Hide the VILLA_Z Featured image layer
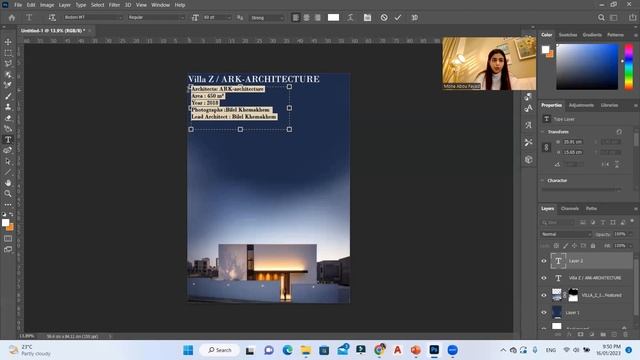Image resolution: width=640 pixels, height=360 pixels. point(544,295)
